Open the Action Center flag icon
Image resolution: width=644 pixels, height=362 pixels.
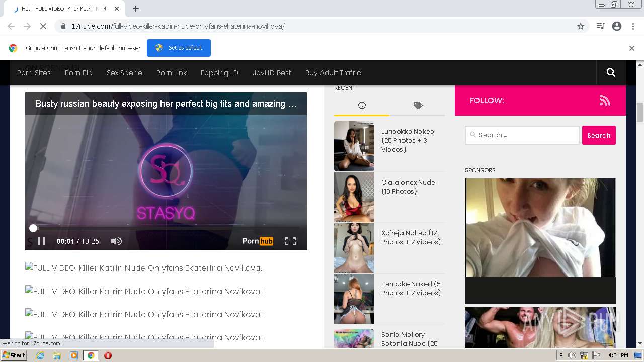596,355
